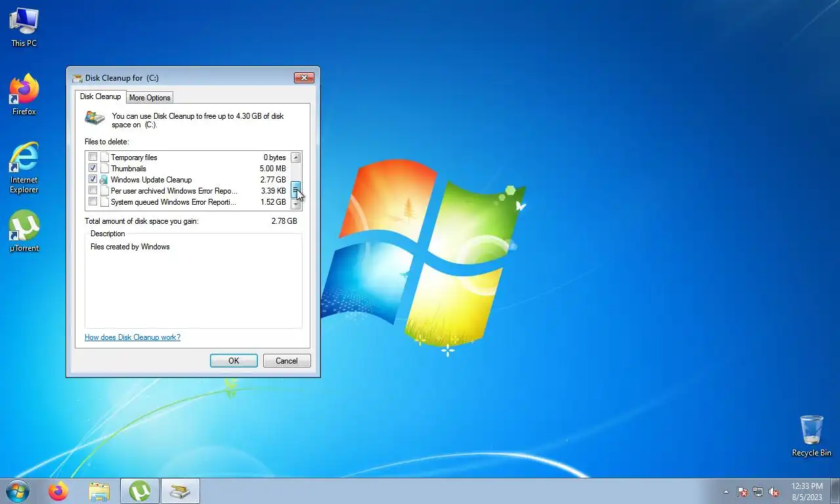Open the Recycle Bin
Image resolution: width=840 pixels, height=504 pixels.
tap(812, 436)
